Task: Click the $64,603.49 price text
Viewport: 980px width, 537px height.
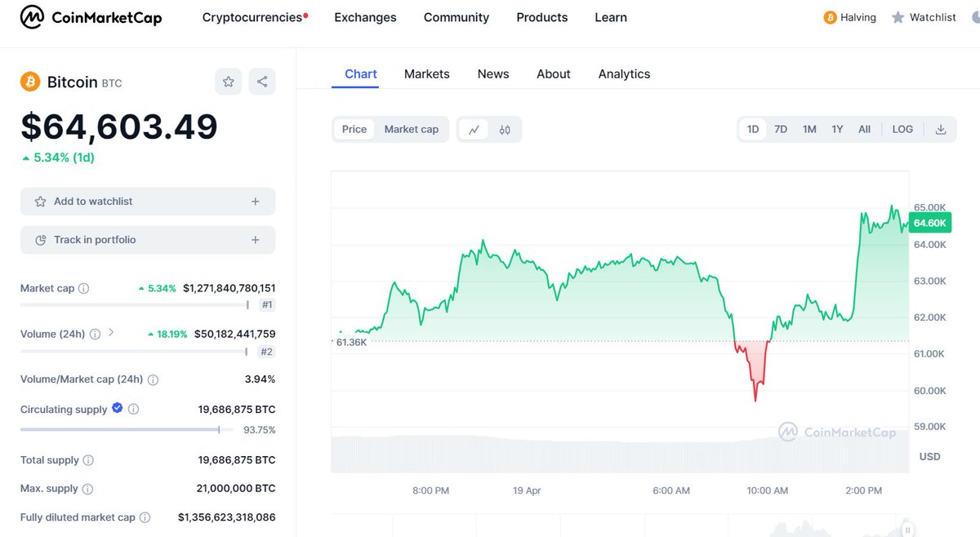Action: click(x=119, y=126)
